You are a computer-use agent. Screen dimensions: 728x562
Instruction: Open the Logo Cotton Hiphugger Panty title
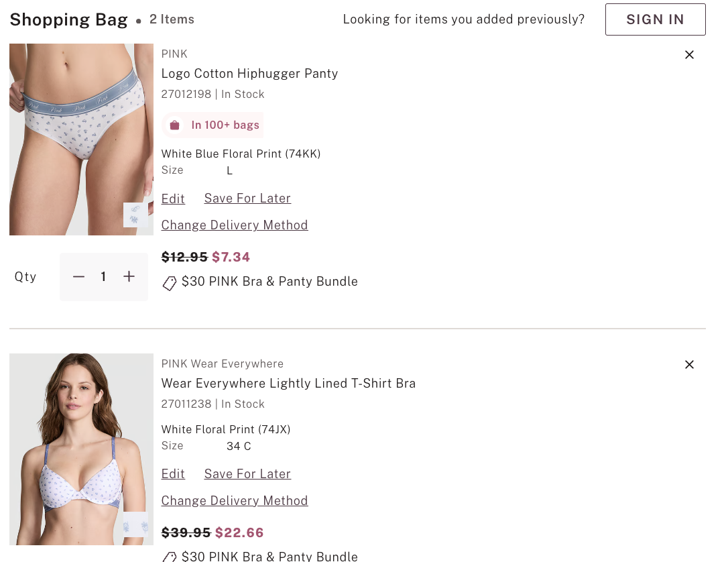tap(249, 74)
